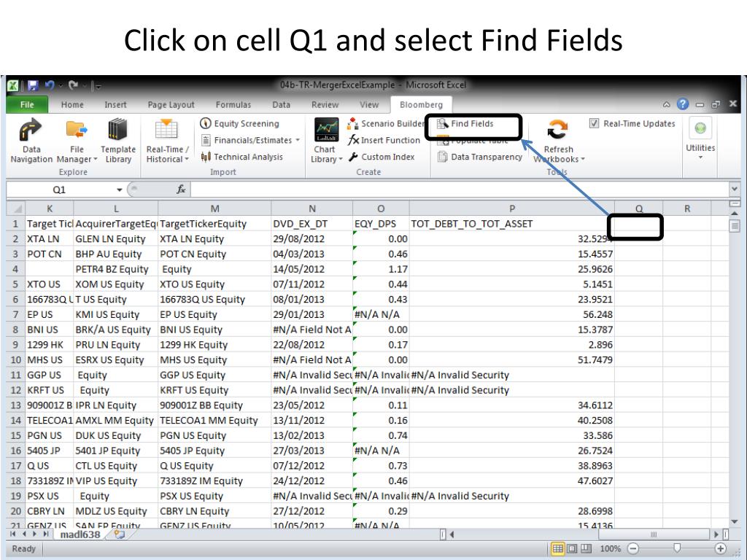Zoom in with the plus button
Image resolution: width=747 pixels, height=560 pixels.
tap(720, 548)
